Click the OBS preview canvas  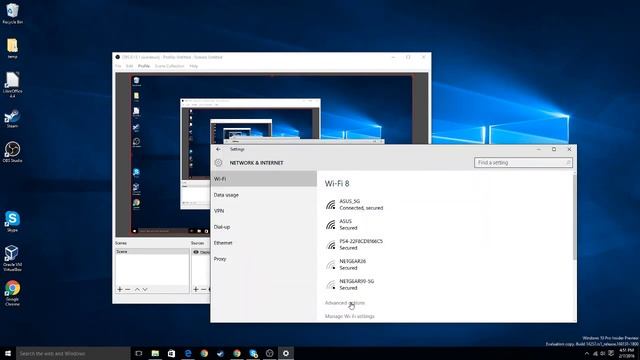(x=271, y=155)
